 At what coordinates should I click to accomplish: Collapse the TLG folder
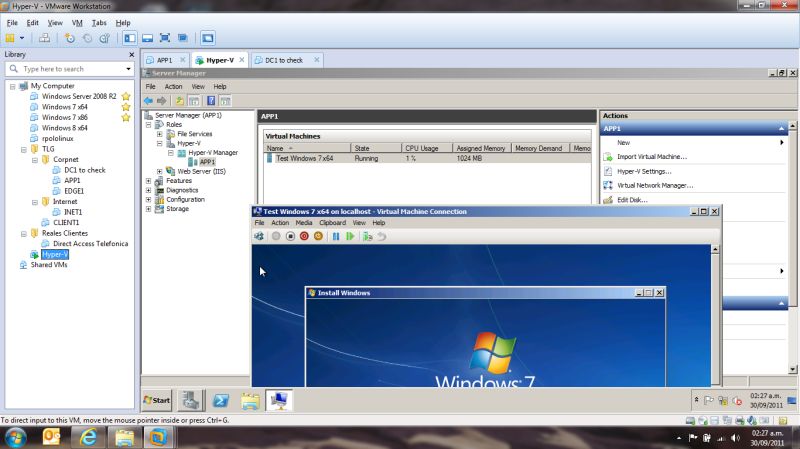pos(24,149)
